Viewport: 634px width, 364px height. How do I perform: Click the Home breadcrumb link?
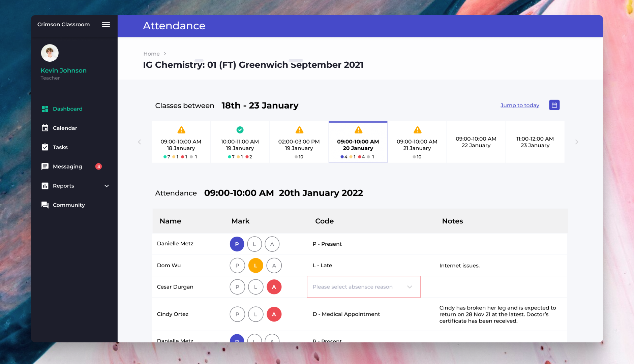click(151, 54)
